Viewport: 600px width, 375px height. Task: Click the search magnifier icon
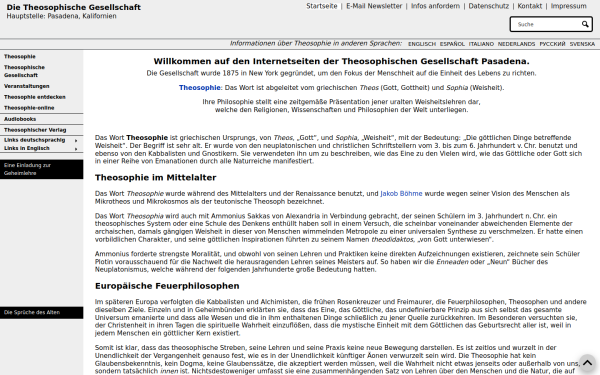tap(585, 24)
